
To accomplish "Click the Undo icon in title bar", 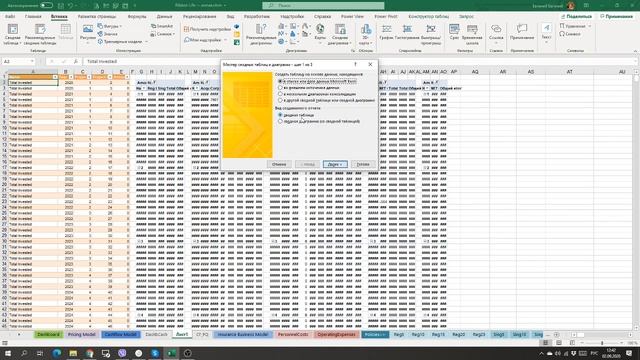I will click(x=71, y=6).
